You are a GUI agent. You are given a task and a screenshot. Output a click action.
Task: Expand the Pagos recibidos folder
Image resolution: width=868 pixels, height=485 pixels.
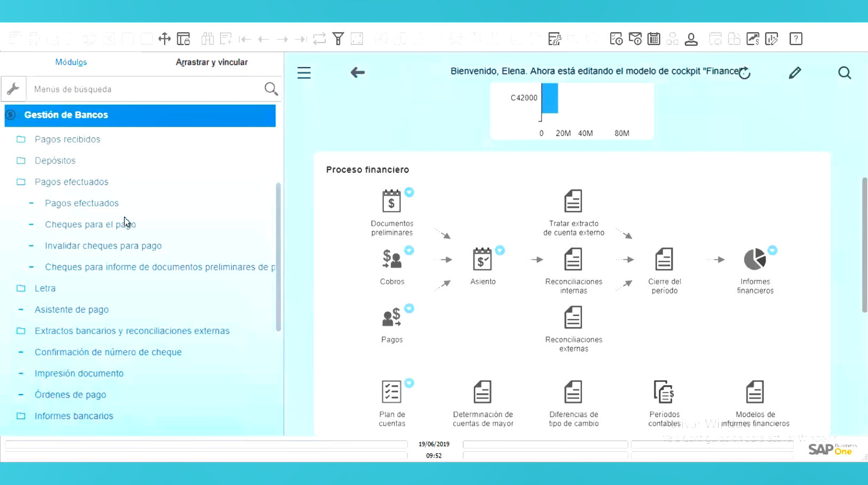point(21,139)
